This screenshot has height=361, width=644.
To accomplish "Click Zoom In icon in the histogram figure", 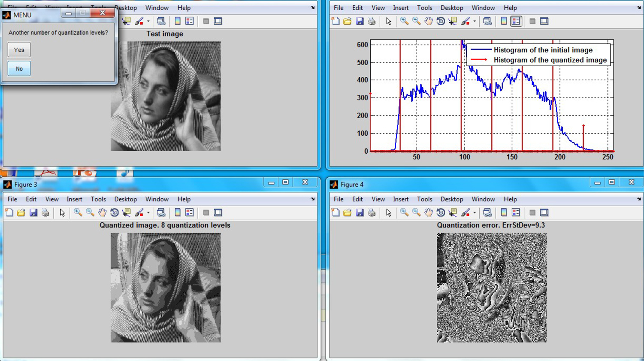I will 404,21.
